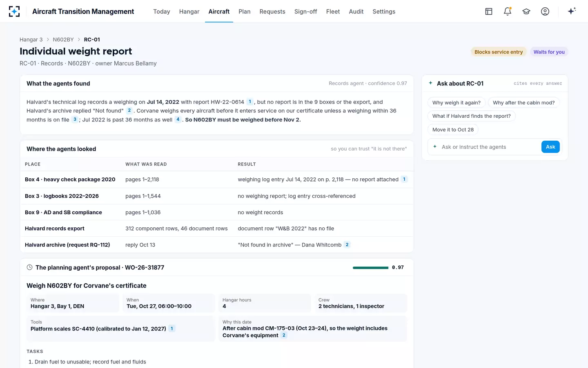Image resolution: width=588 pixels, height=368 pixels.
Task: Click the blue Ask button
Action: [x=550, y=147]
